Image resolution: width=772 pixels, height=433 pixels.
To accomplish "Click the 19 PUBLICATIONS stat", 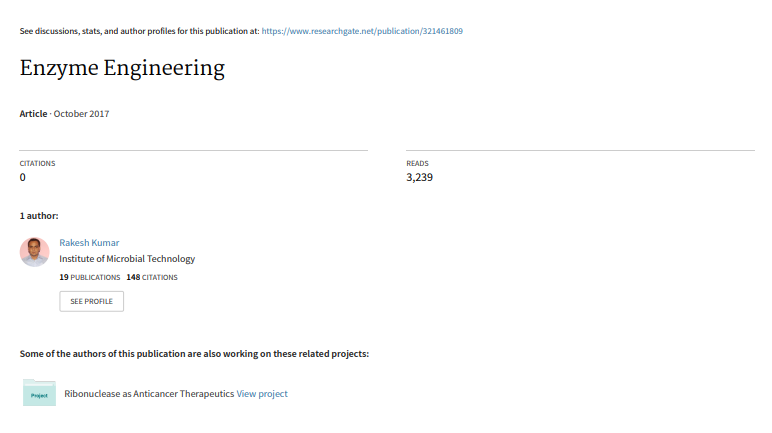I will pyautogui.click(x=90, y=277).
